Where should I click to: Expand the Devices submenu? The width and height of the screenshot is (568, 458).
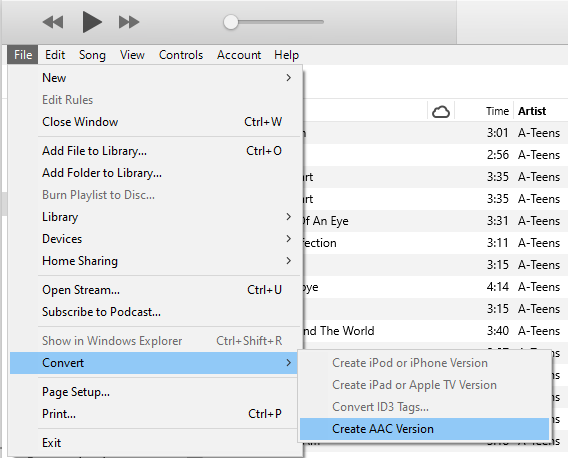[x=155, y=239]
